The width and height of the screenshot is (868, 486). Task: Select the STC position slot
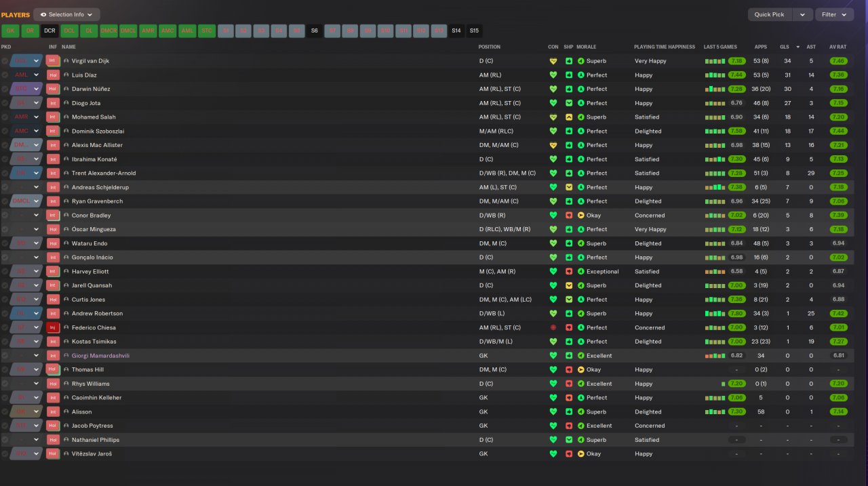pos(207,31)
